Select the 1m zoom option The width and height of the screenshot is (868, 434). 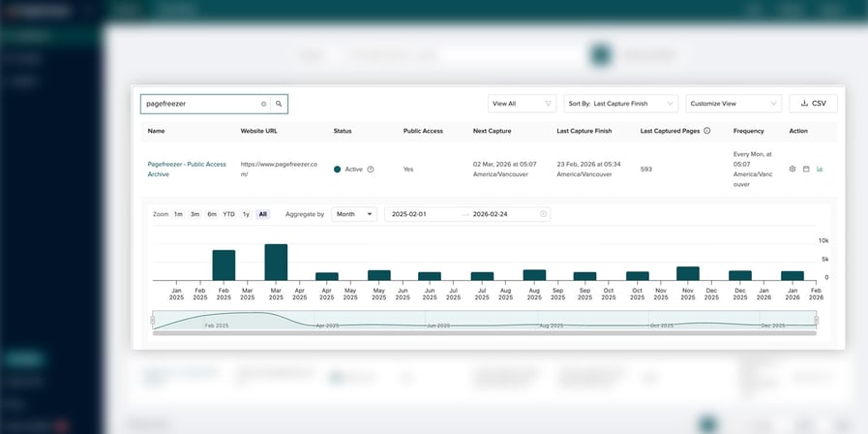click(x=178, y=214)
